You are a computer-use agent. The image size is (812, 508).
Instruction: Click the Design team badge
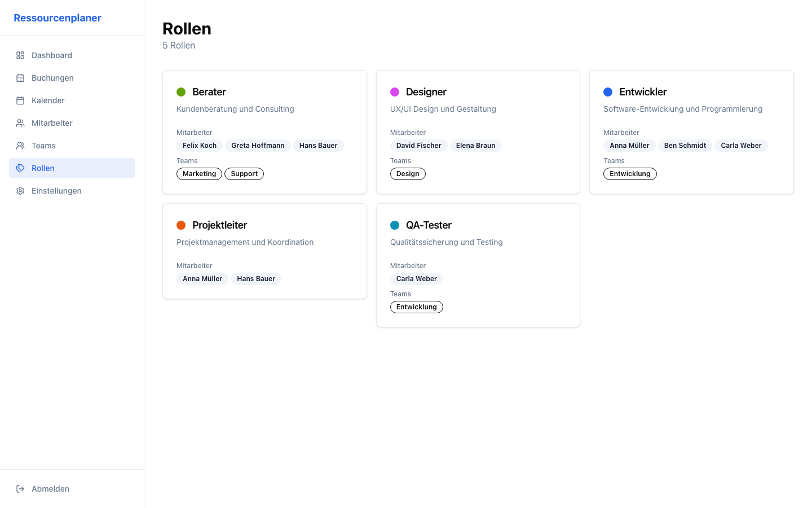pyautogui.click(x=408, y=174)
